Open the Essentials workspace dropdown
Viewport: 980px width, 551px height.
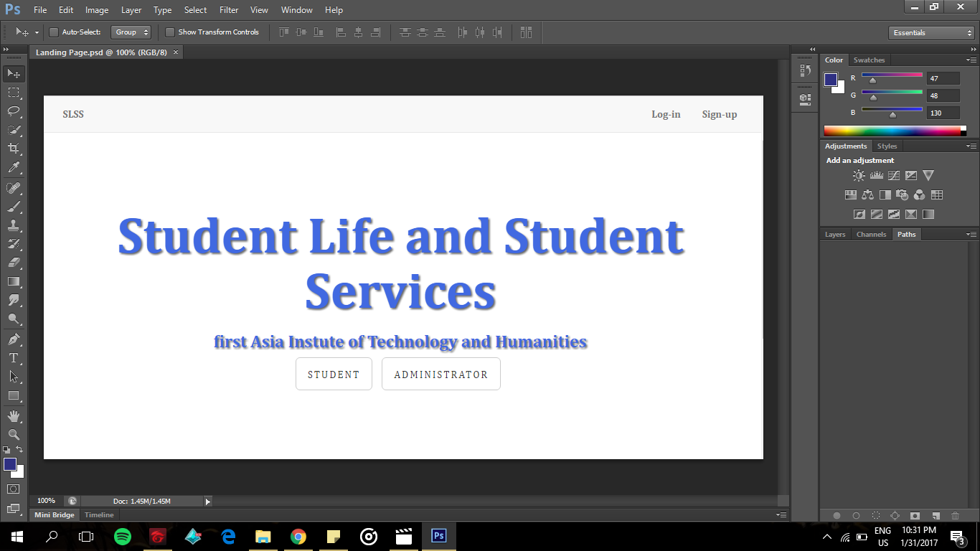pyautogui.click(x=930, y=33)
